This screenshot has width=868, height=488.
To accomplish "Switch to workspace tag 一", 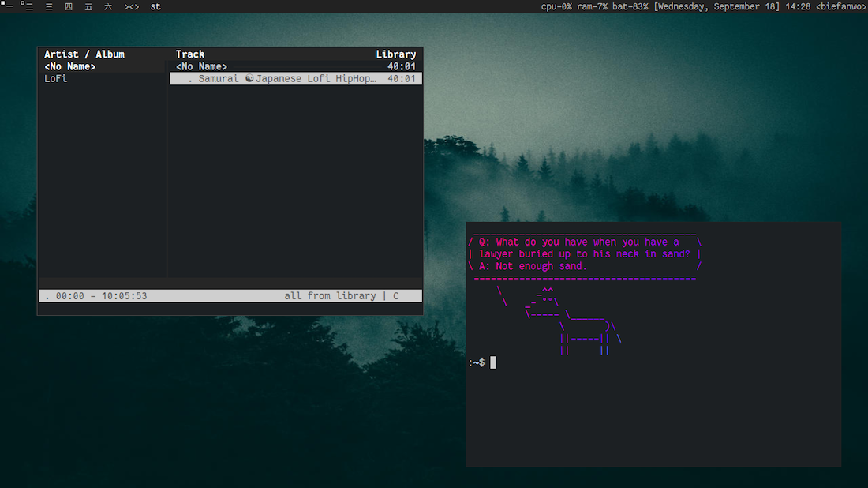I will (x=8, y=6).
